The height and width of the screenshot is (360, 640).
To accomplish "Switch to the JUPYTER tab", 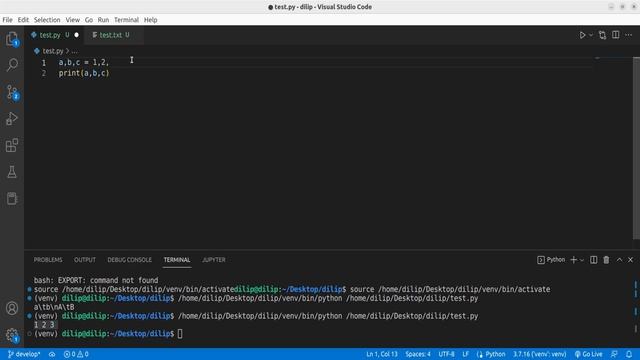I will pos(213,260).
